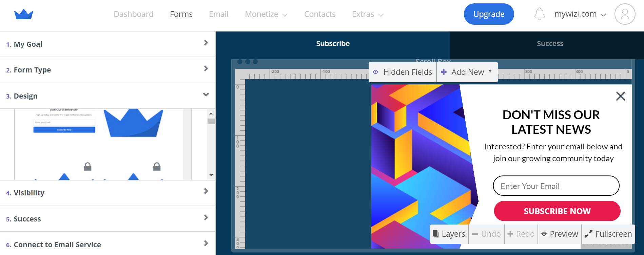
Task: Open the Add New dropdown
Action: click(x=467, y=72)
